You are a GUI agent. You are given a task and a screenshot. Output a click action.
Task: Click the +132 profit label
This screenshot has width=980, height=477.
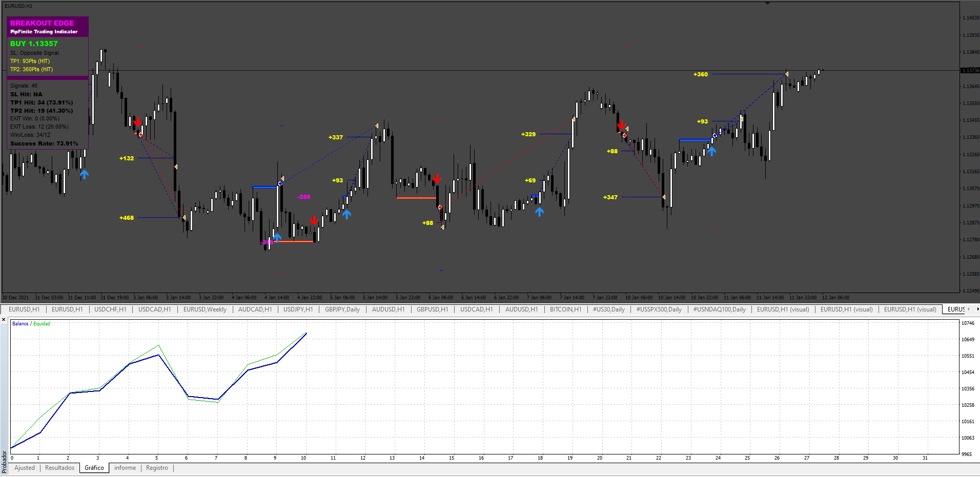point(127,158)
